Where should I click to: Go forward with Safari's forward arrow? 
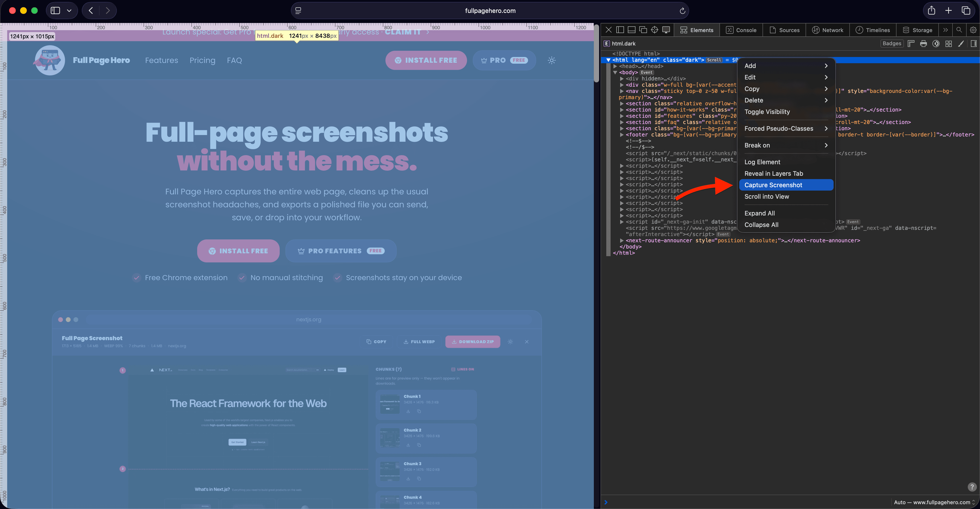tap(108, 11)
